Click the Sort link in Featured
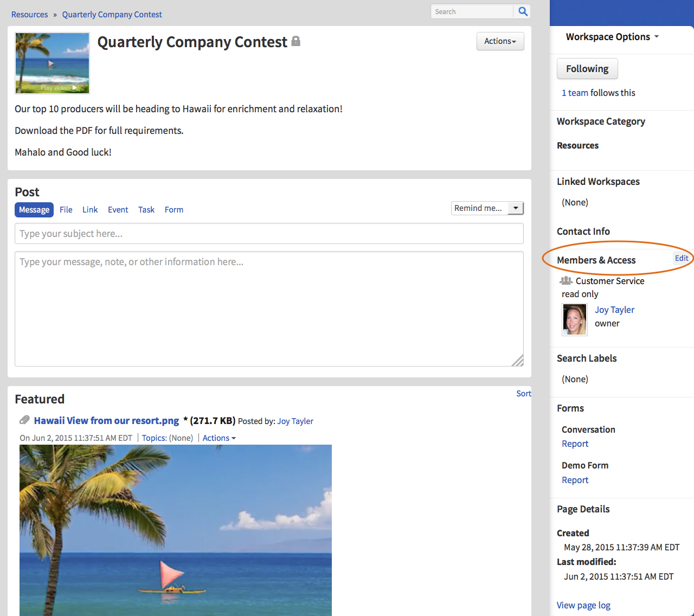The image size is (694, 616). tap(523, 394)
